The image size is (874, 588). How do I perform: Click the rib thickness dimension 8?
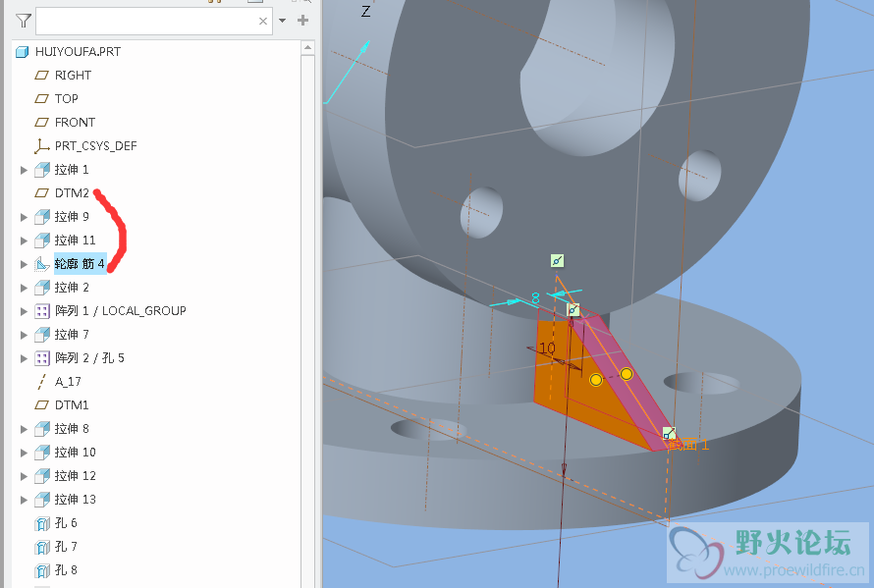[x=535, y=297]
